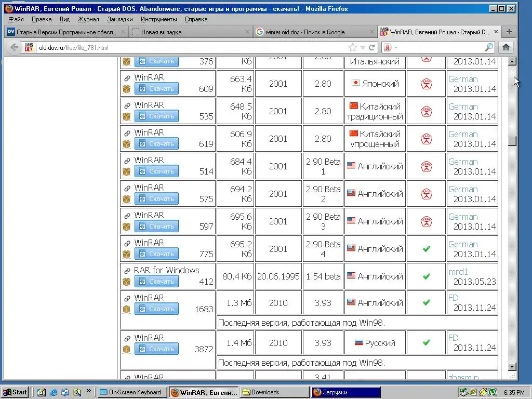Click the 6:35 PM system clock
The width and height of the screenshot is (532, 399).
point(514,393)
